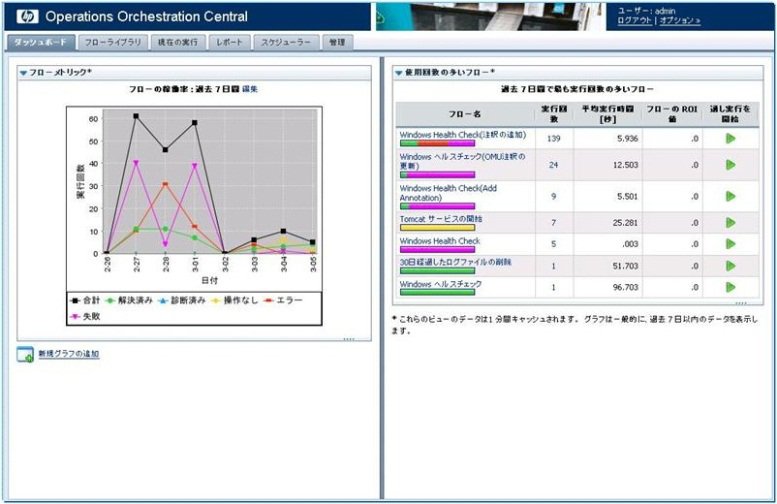Click the HP logo icon
The width and height of the screenshot is (777, 504).
tap(27, 16)
